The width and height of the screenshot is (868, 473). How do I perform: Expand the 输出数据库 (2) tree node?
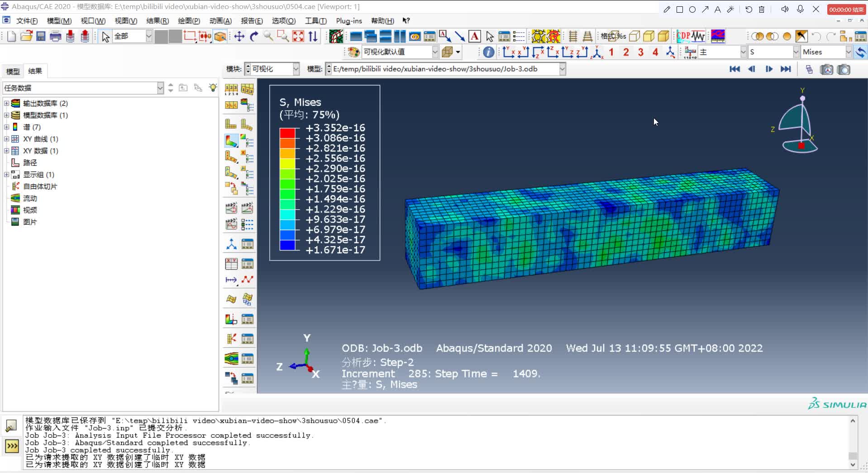click(x=6, y=103)
